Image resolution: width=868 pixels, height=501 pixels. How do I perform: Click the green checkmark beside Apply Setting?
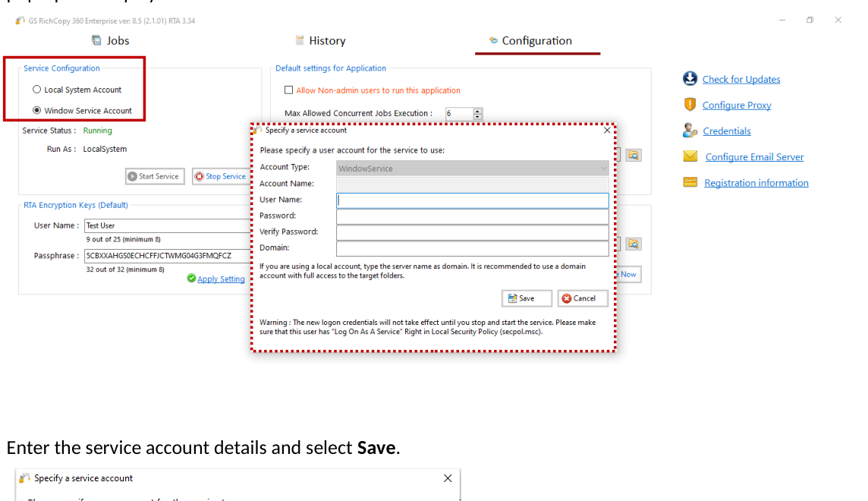(191, 278)
